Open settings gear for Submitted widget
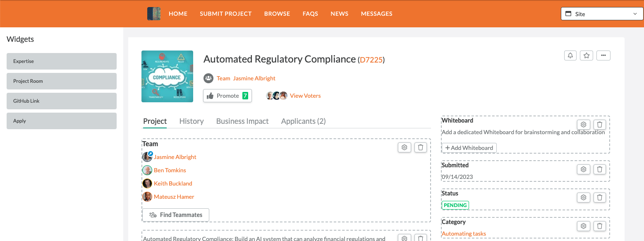This screenshot has width=644, height=241. (x=584, y=169)
